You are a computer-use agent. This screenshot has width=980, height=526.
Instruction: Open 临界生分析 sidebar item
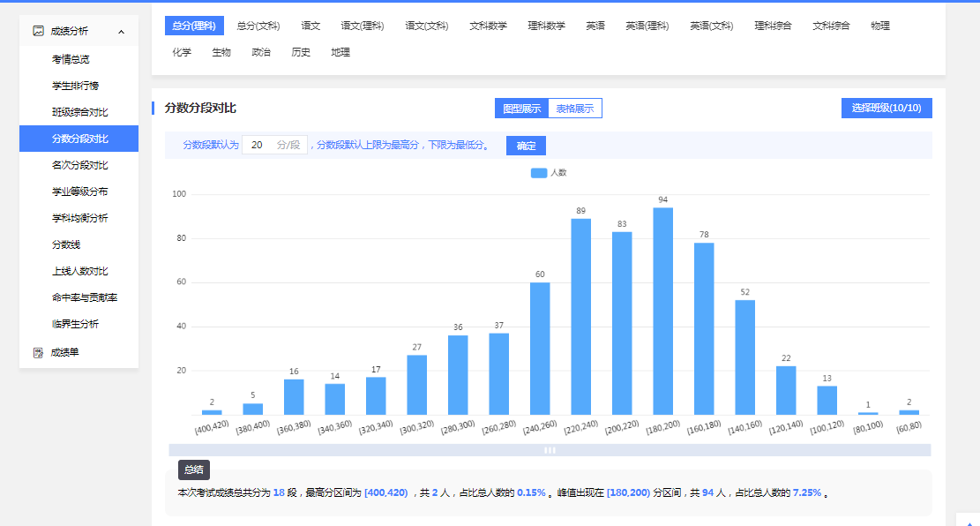[x=75, y=324]
